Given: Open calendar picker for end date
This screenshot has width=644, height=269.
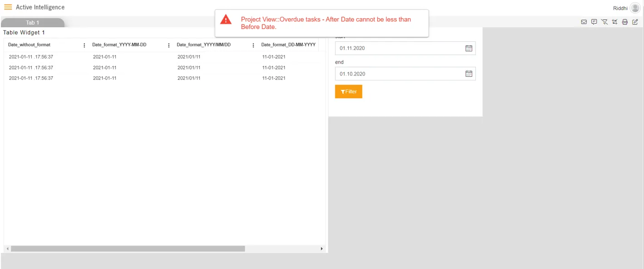Looking at the screenshot, I should pos(469,74).
